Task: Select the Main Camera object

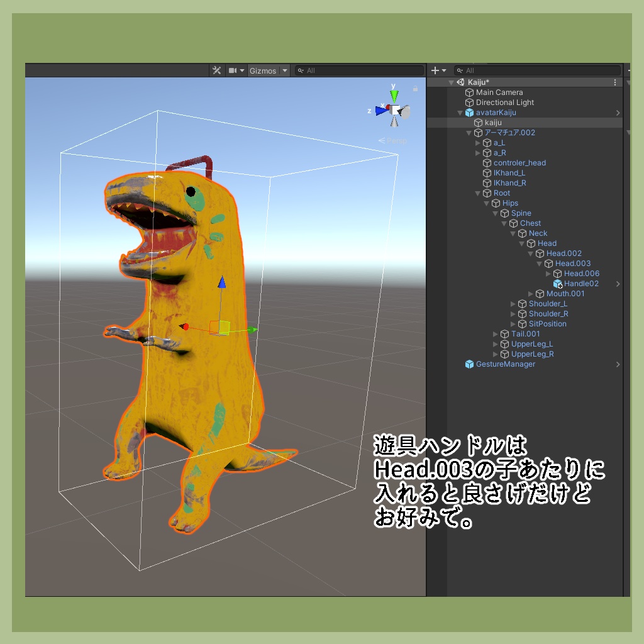Action: point(499,92)
